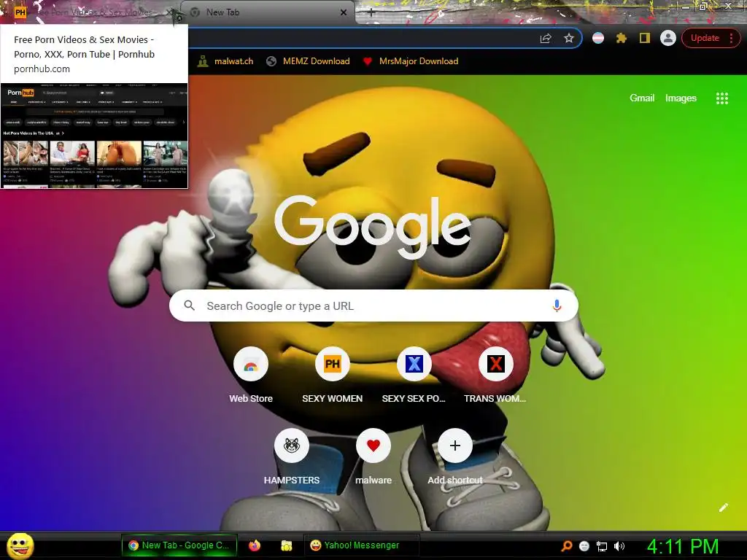747x560 pixels.
Task: Open the profile avatar menu
Action: 668,38
